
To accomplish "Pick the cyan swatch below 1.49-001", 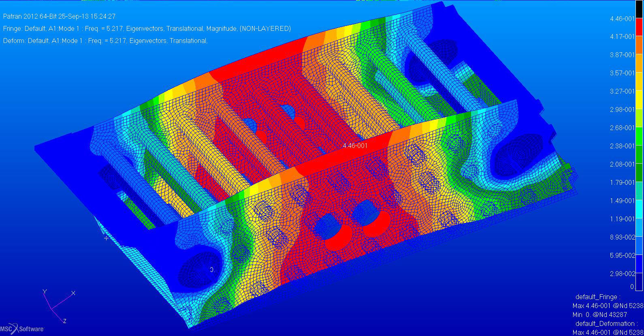I will tap(639, 210).
